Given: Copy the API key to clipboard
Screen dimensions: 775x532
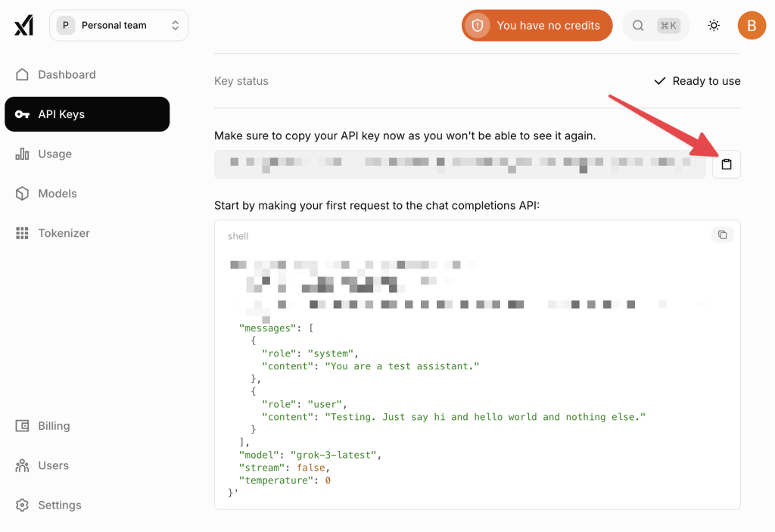Looking at the screenshot, I should [x=726, y=164].
